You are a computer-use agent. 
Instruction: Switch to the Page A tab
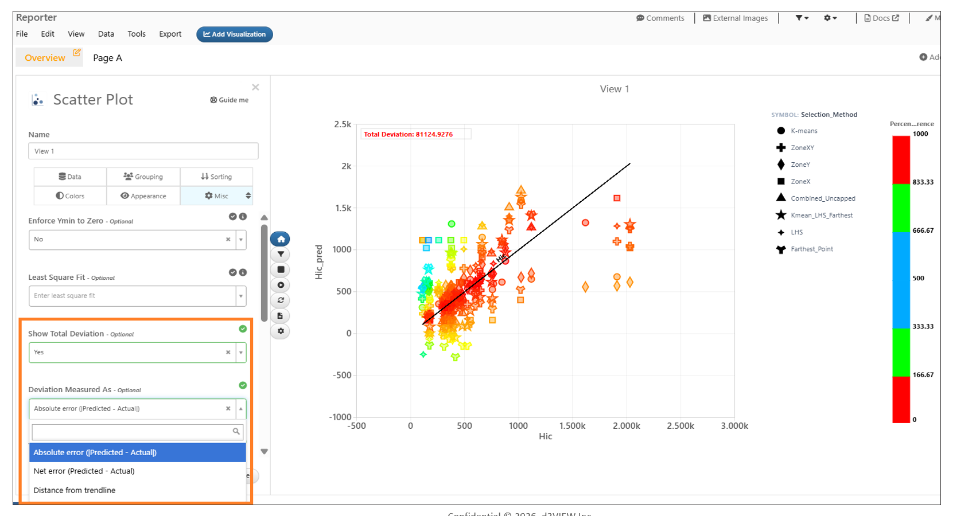pos(107,58)
